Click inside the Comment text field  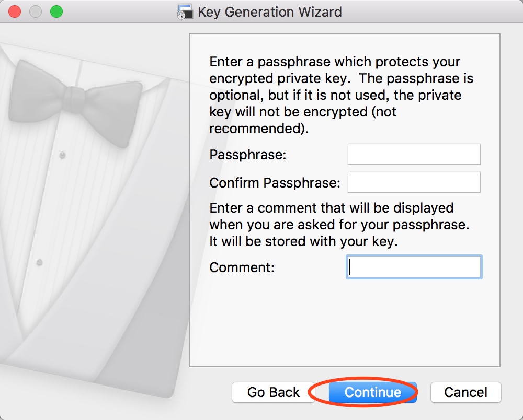414,267
